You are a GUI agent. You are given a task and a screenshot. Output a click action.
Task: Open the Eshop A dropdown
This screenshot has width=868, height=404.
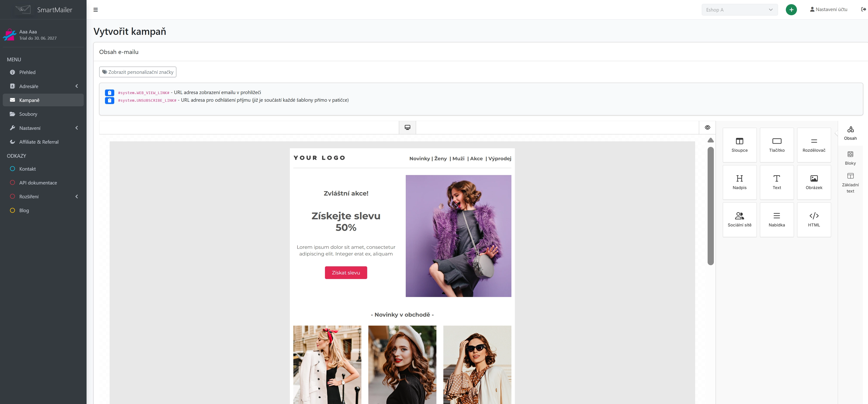pos(739,10)
